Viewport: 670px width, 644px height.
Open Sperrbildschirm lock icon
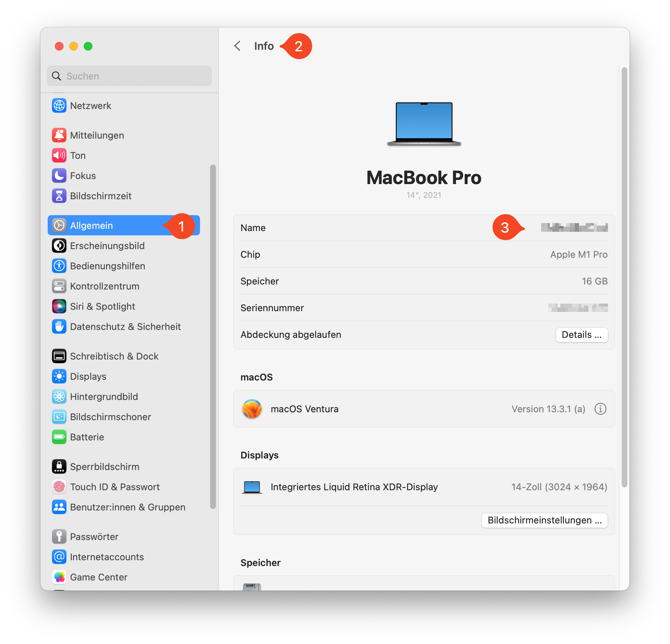pyautogui.click(x=59, y=467)
